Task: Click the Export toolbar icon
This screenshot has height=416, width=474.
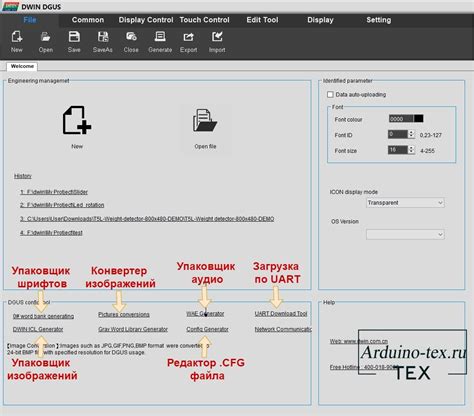Action: (x=188, y=37)
